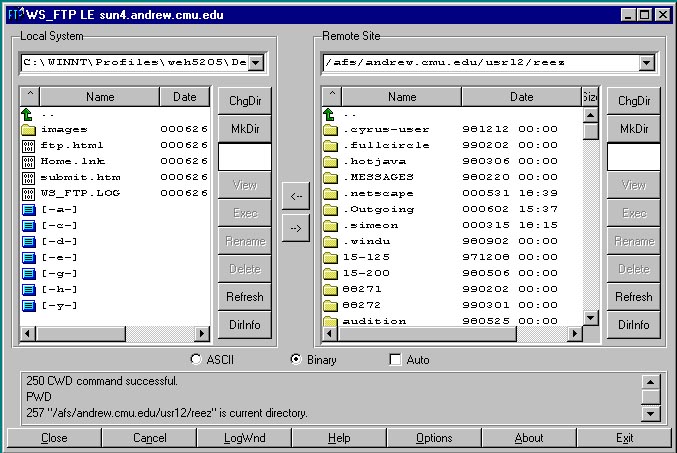Select the .fullcircle remote folder icon
677x453 pixels.
(330, 146)
